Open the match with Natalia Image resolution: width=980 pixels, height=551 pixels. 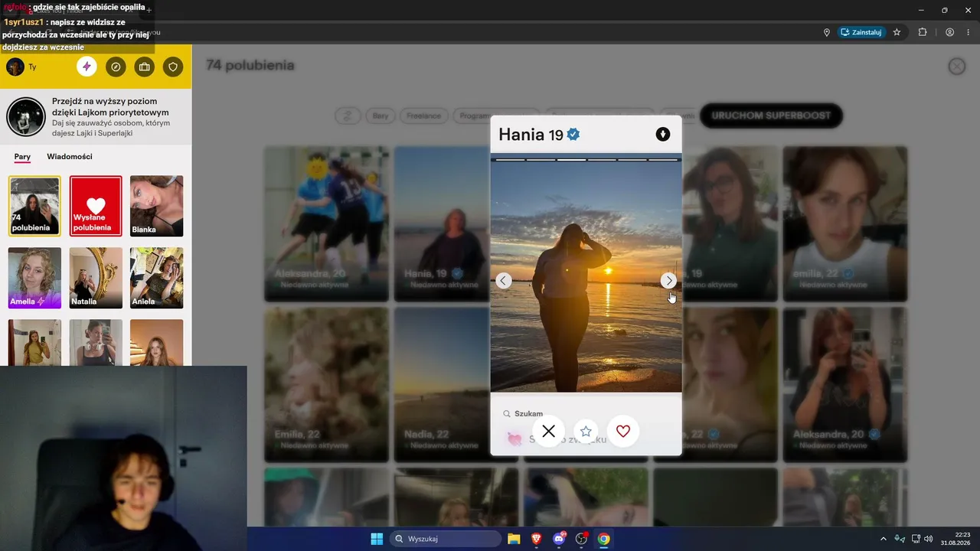tap(96, 278)
